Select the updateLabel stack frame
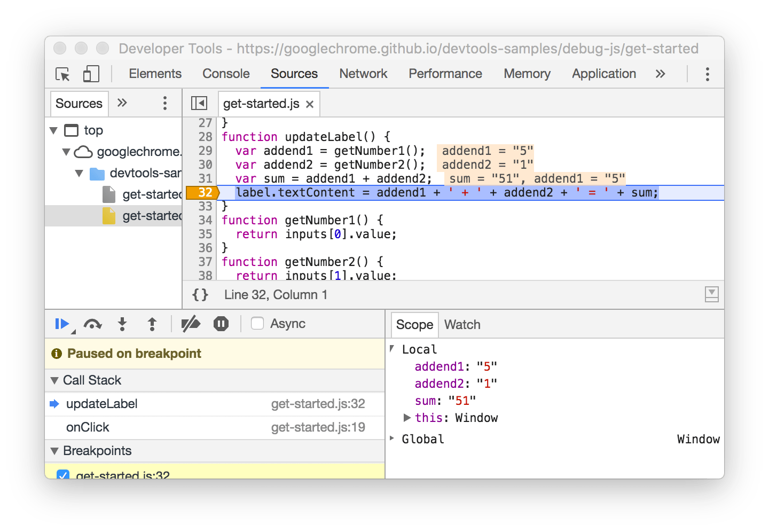Image resolution: width=769 pixels, height=532 pixels. pos(102,404)
